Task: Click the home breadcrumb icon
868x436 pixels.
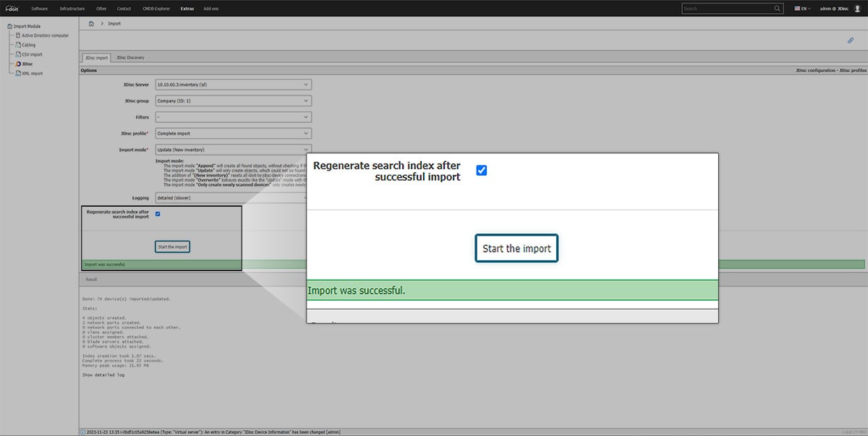Action: click(x=91, y=24)
